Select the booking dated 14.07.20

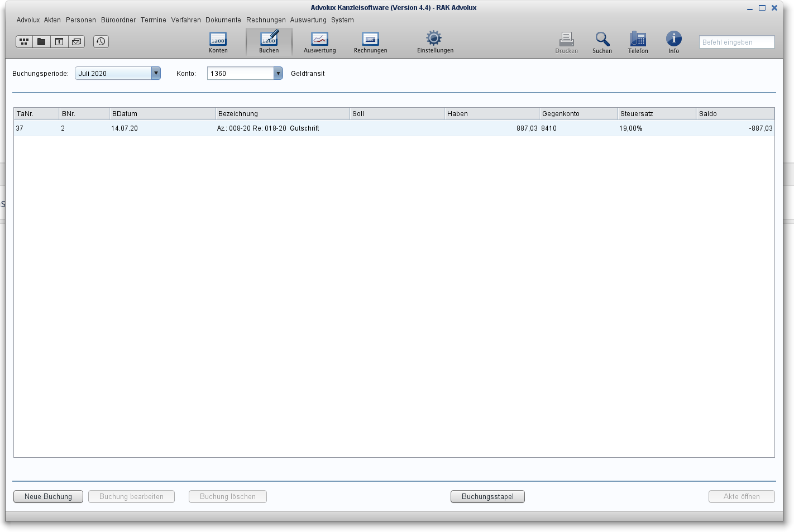point(394,128)
